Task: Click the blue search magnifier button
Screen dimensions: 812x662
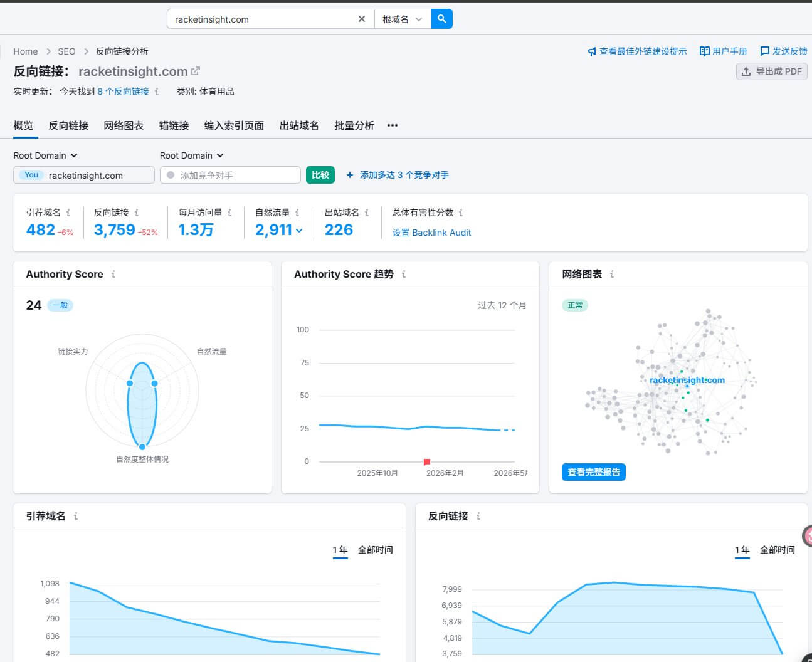Action: 442,19
